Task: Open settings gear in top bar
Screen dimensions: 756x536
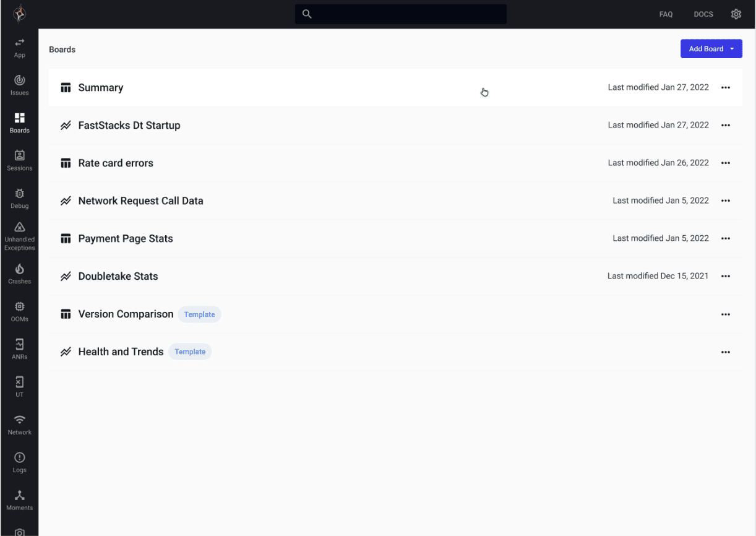Action: 736,14
